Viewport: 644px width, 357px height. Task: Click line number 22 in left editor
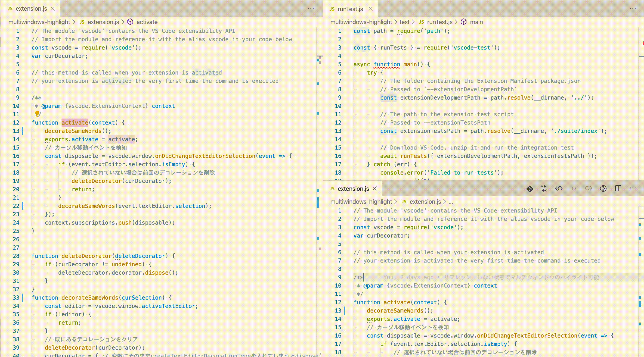coord(16,206)
